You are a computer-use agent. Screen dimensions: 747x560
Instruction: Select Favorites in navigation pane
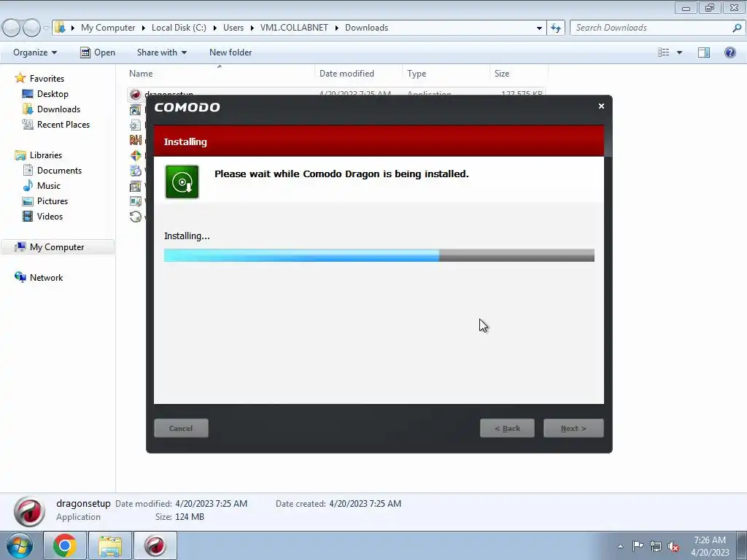pos(47,79)
